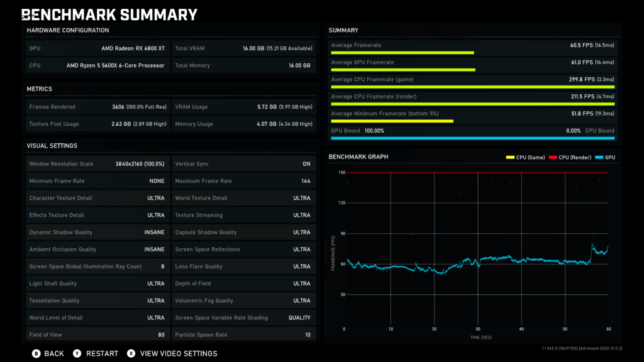Click the Total Memory row

(244, 65)
